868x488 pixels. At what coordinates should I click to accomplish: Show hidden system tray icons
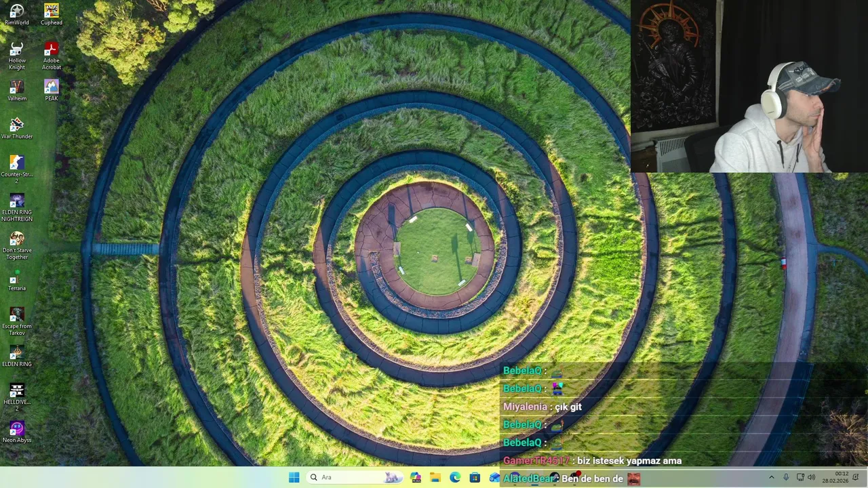[x=771, y=477]
